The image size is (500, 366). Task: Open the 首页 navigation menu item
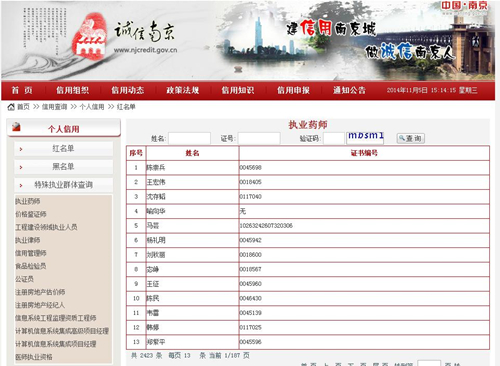22,90
